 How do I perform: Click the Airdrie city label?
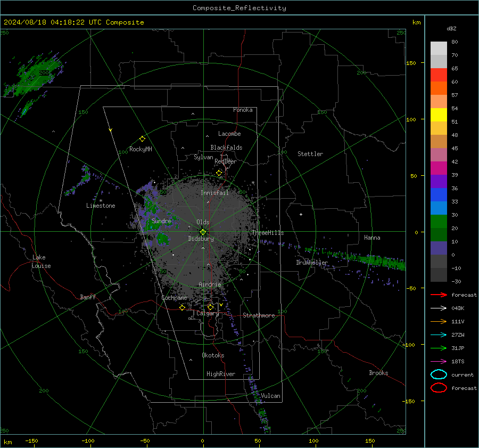coord(210,284)
